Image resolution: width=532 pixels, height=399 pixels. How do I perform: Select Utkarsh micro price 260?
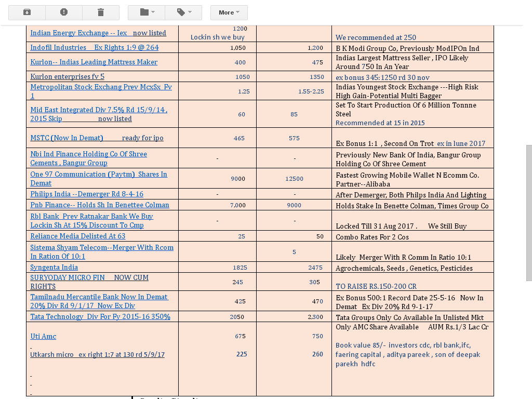(317, 354)
